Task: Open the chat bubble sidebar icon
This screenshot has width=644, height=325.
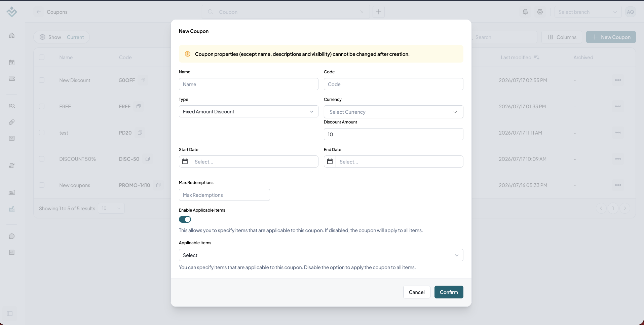Action: click(x=12, y=236)
